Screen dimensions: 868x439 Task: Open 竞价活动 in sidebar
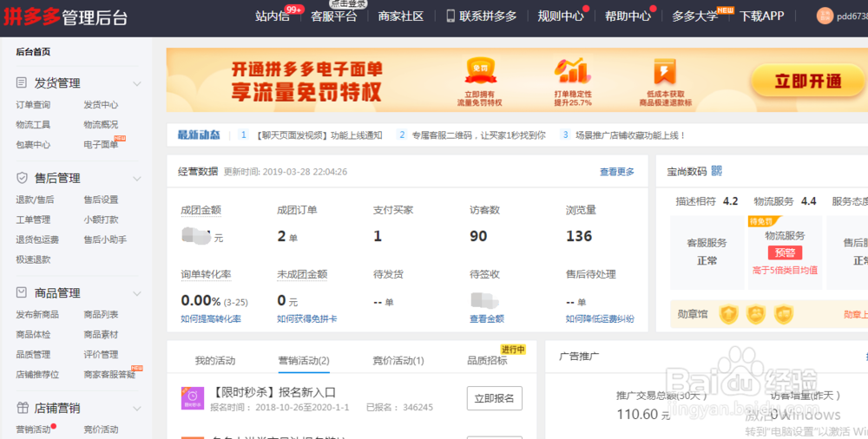tap(101, 429)
